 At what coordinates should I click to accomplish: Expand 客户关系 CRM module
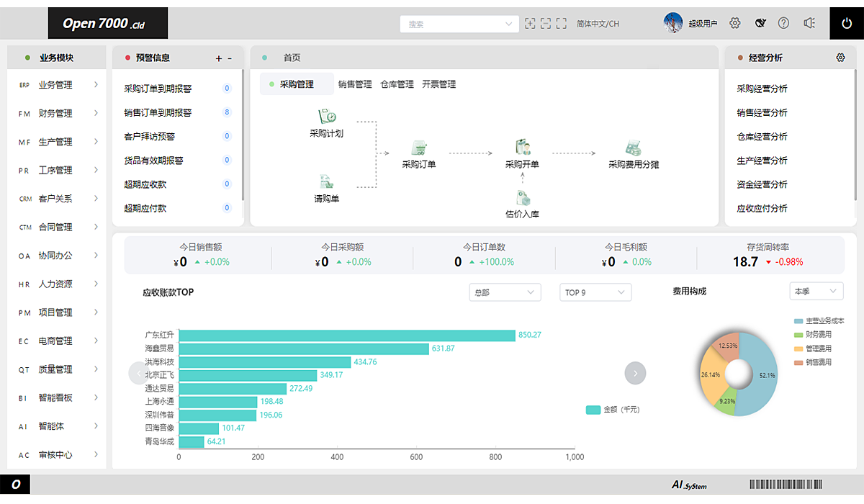[57, 199]
